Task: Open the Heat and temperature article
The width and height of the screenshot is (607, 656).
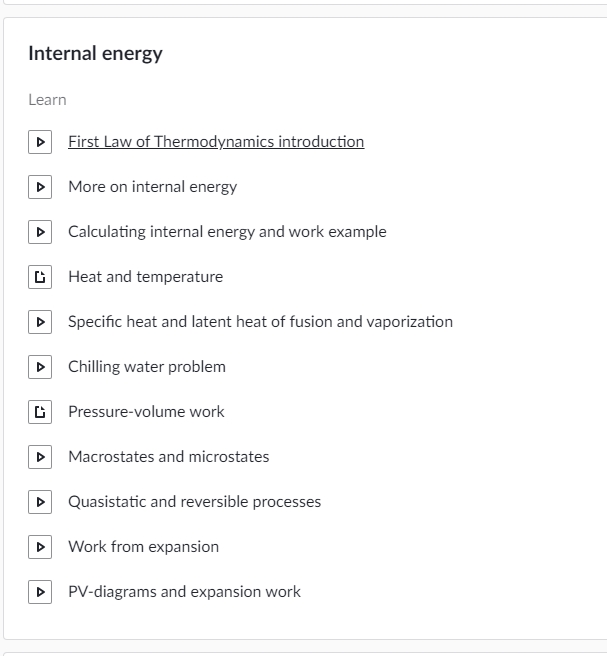Action: click(x=146, y=277)
